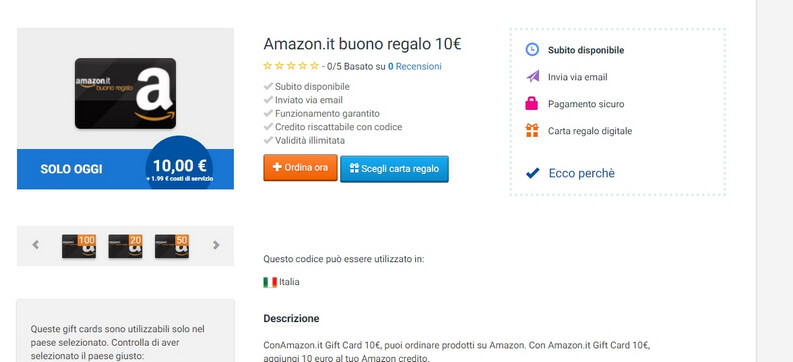The image size is (793, 362).
Task: Click the rating stars under product title
Action: (x=291, y=66)
